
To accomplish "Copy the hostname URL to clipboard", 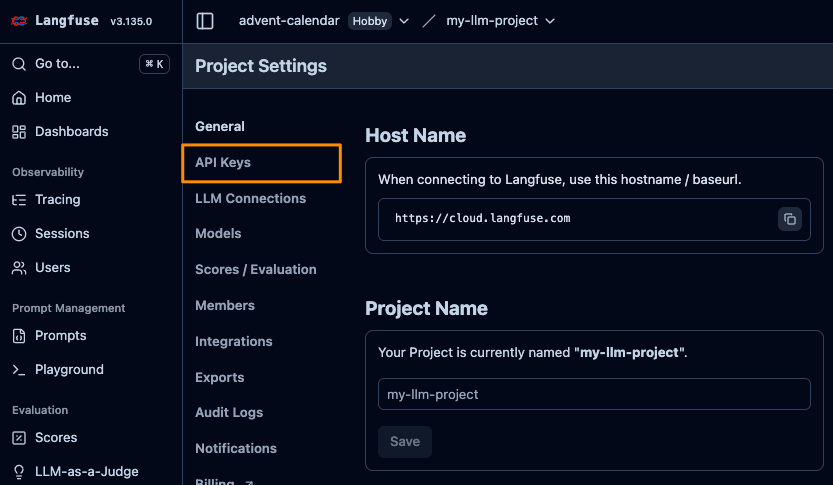I will pyautogui.click(x=790, y=219).
